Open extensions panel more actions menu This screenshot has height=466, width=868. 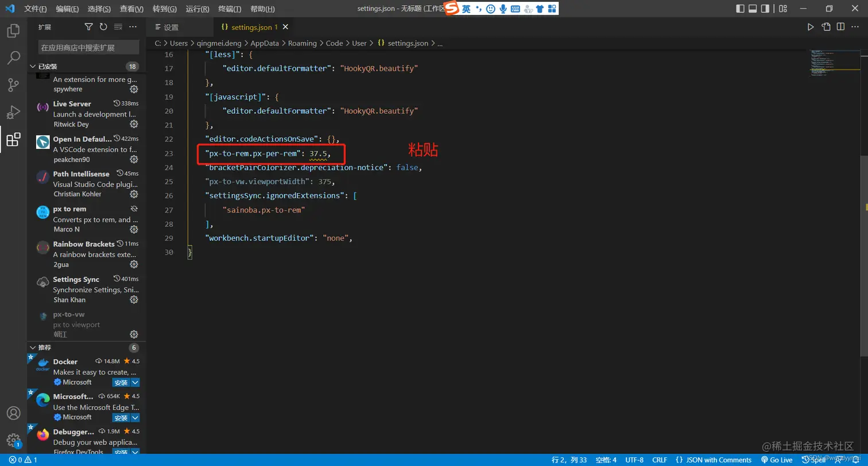(x=133, y=27)
